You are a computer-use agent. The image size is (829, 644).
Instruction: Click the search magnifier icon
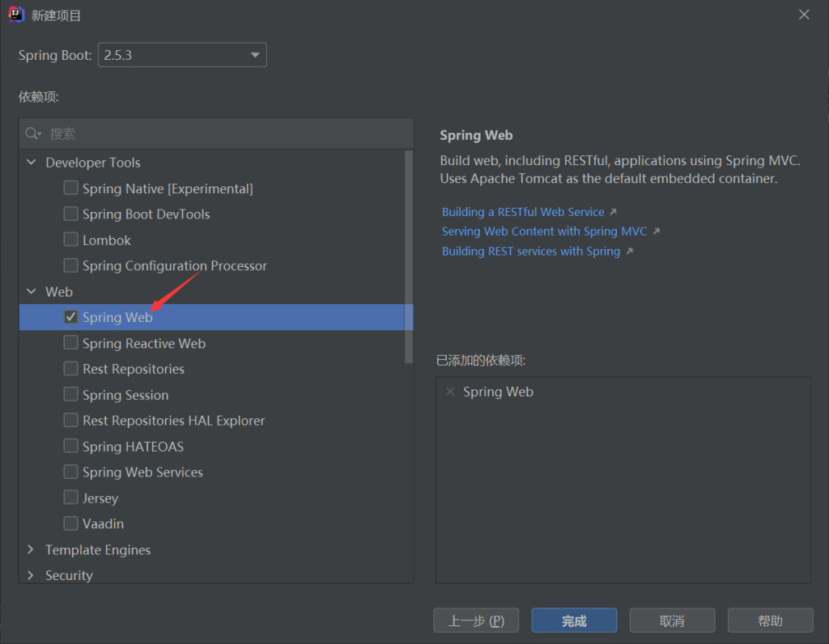[33, 133]
